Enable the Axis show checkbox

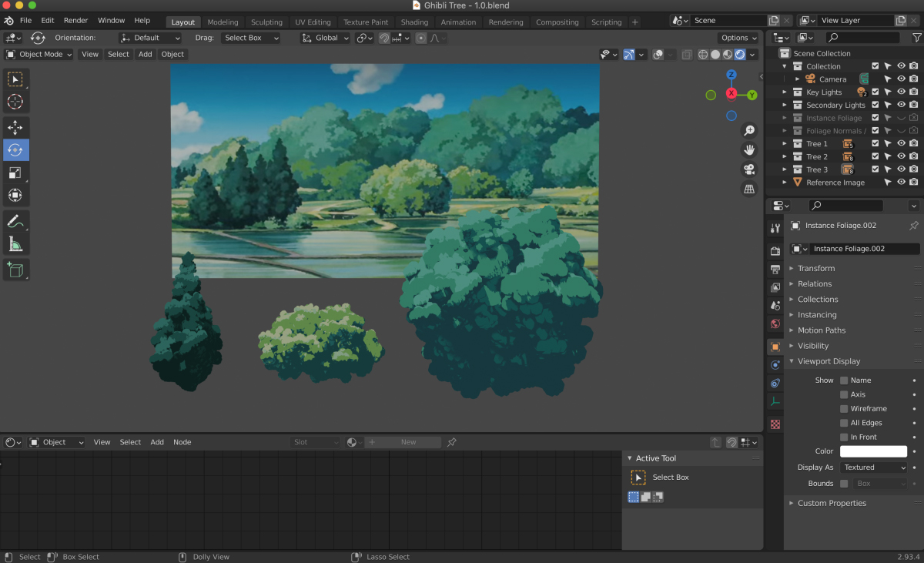[844, 394]
